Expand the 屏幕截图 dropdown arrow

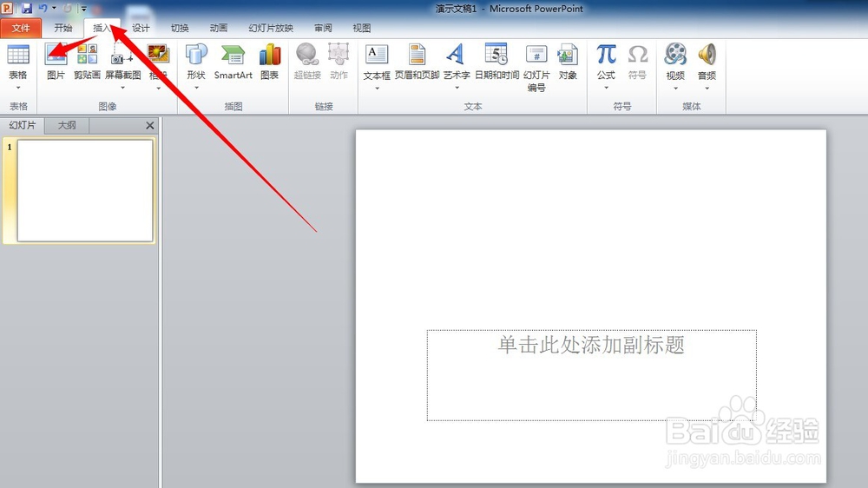(x=122, y=88)
